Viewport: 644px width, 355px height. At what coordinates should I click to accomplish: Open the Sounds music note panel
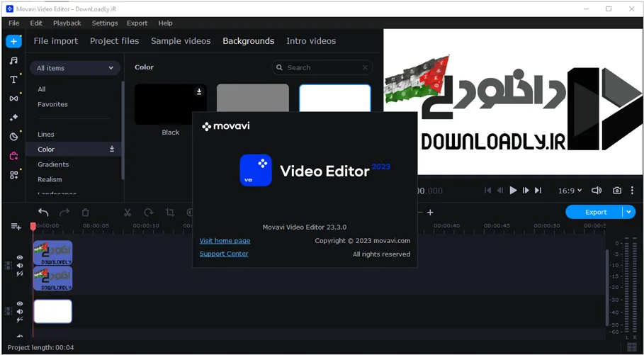(13, 60)
